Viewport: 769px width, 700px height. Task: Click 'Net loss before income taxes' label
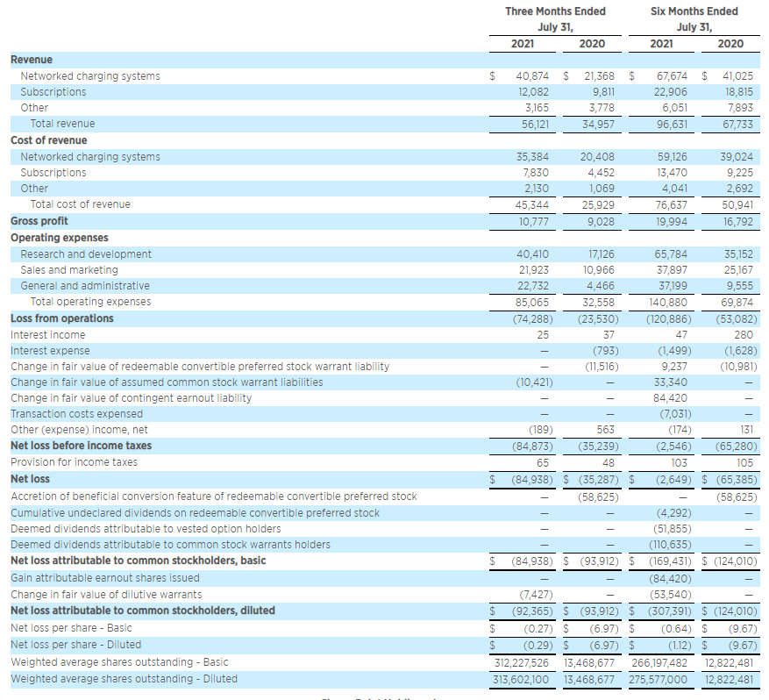tap(81, 446)
